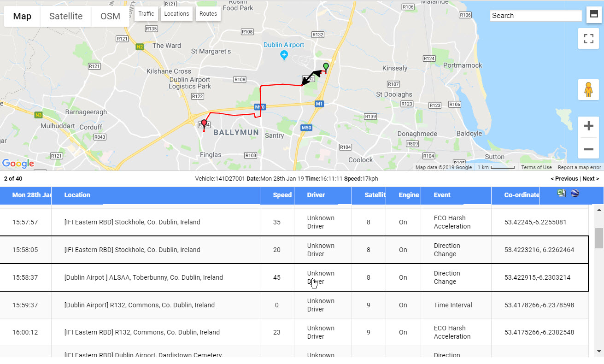
Task: Click the Dublin Airport plane icon
Action: click(x=284, y=55)
